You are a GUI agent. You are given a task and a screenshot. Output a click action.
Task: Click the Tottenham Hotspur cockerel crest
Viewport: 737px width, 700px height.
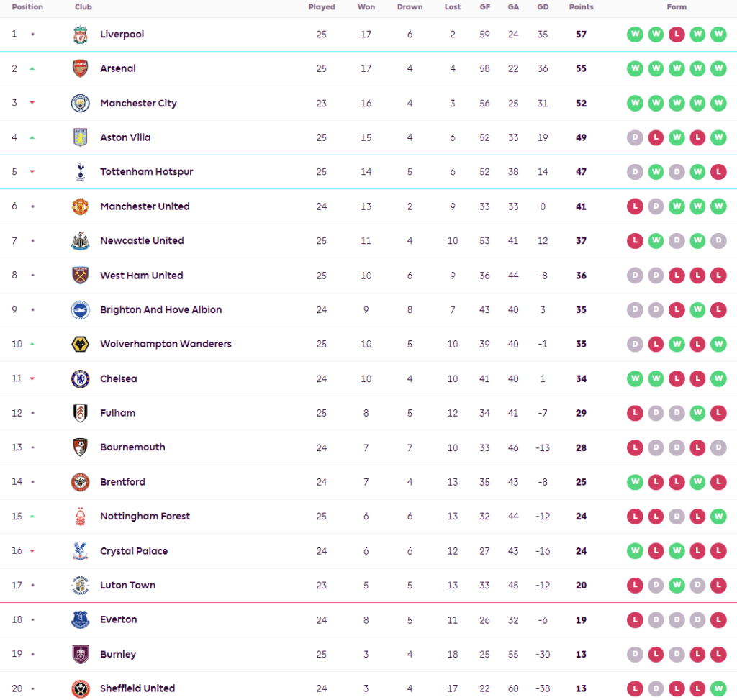click(x=80, y=172)
